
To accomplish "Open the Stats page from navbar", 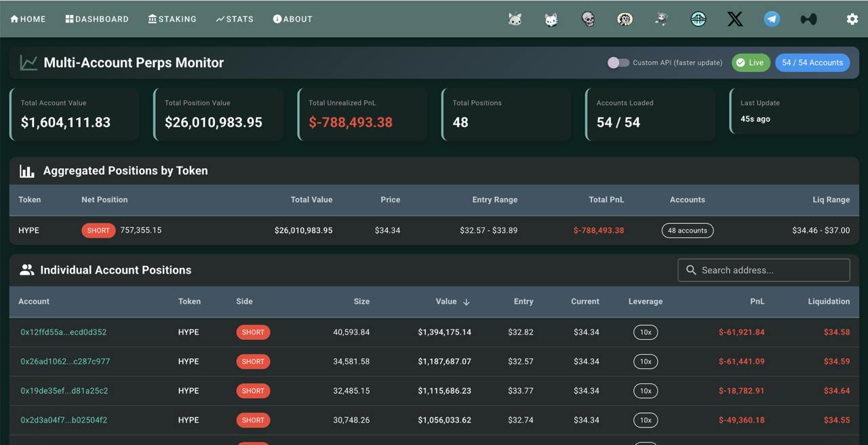I will [235, 19].
